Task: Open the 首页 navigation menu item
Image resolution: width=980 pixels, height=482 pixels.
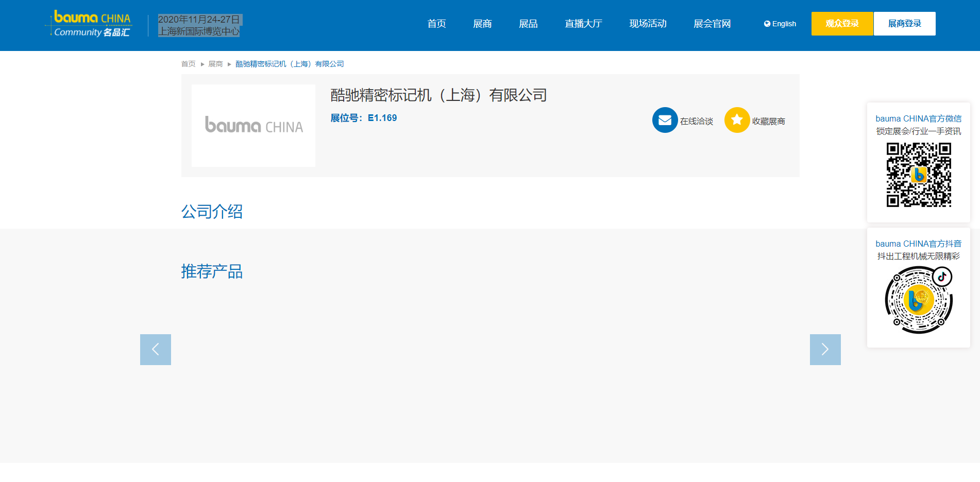Action: pyautogui.click(x=436, y=24)
